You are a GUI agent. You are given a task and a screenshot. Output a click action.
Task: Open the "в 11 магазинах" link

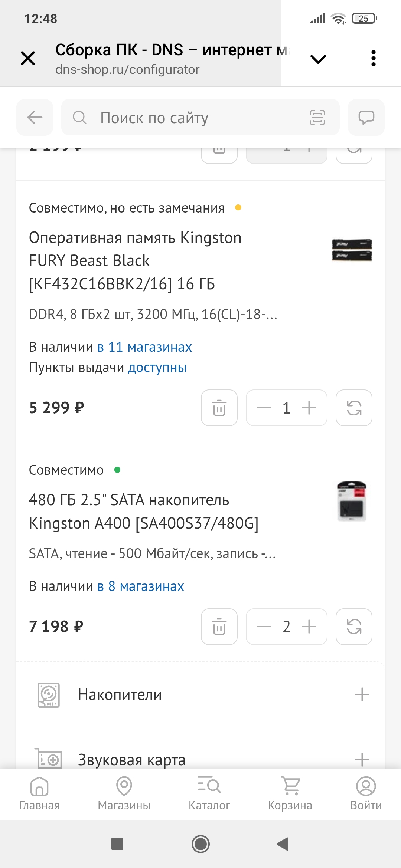144,347
